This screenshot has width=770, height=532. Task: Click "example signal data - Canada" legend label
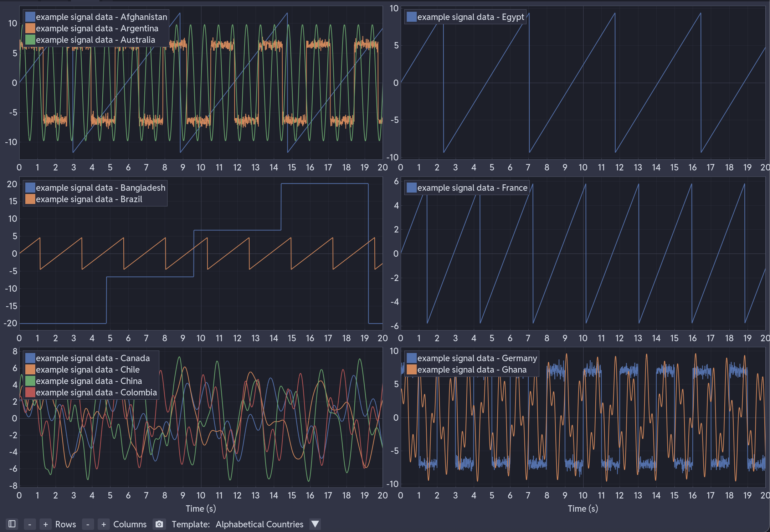tap(93, 358)
